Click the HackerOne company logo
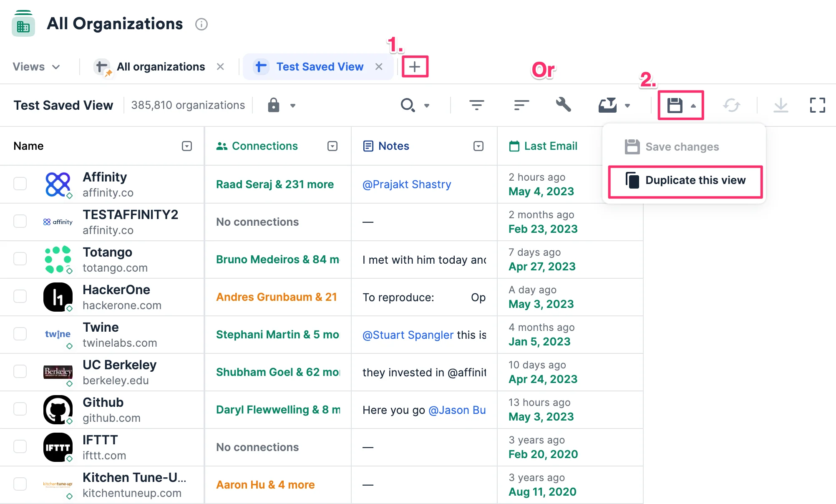Image resolution: width=836 pixels, height=504 pixels. pyautogui.click(x=58, y=297)
